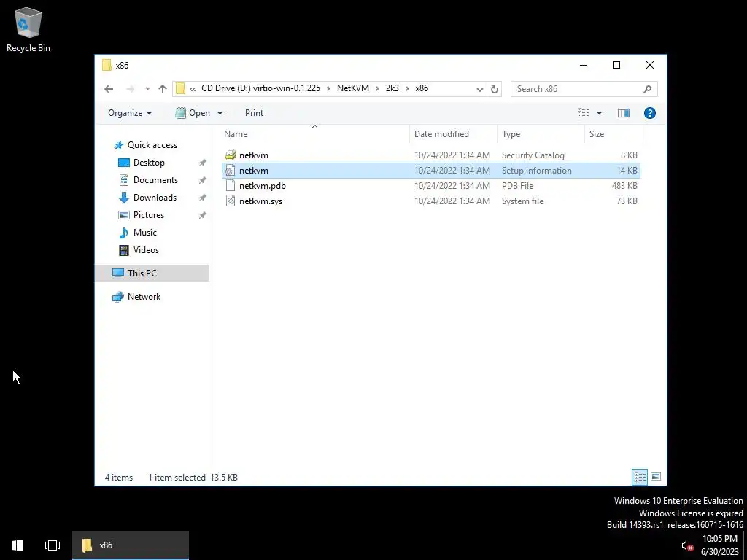Screen dimensions: 747x560
Task: Open the Recycle Bin desktop icon
Action: (x=28, y=29)
